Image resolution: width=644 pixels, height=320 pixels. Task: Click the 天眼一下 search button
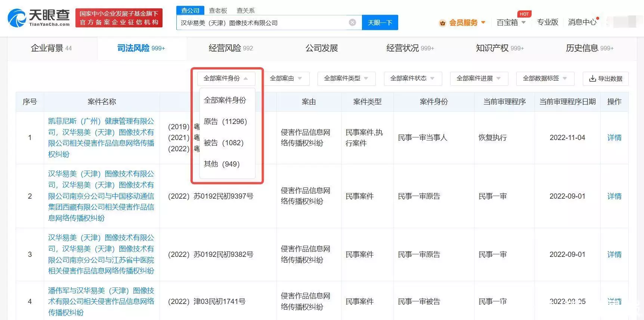(380, 22)
